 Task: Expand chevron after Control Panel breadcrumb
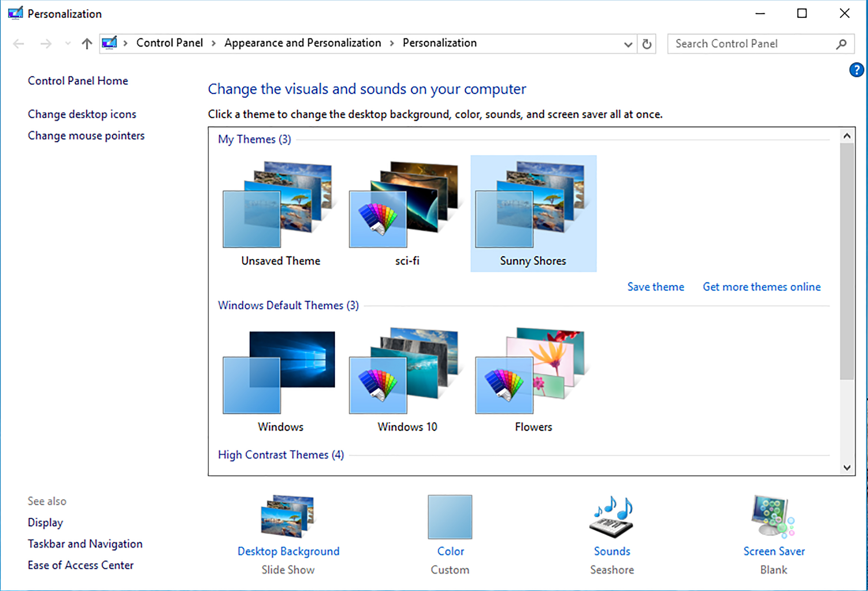pyautogui.click(x=214, y=43)
